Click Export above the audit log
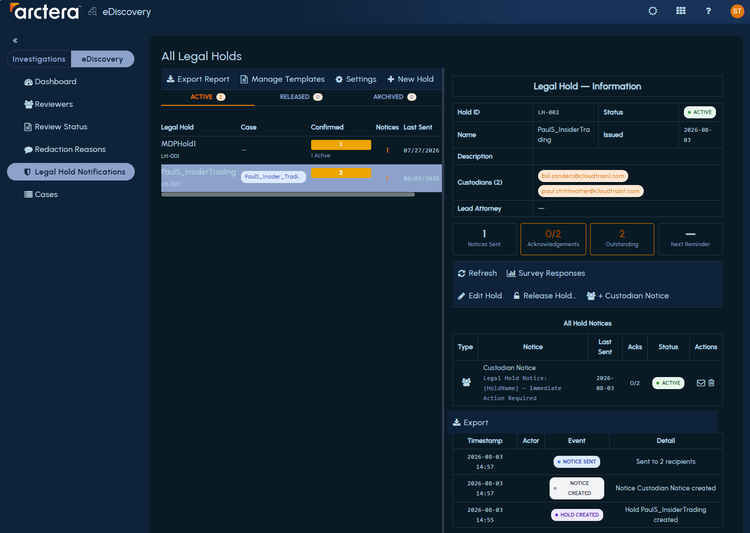 [x=470, y=422]
